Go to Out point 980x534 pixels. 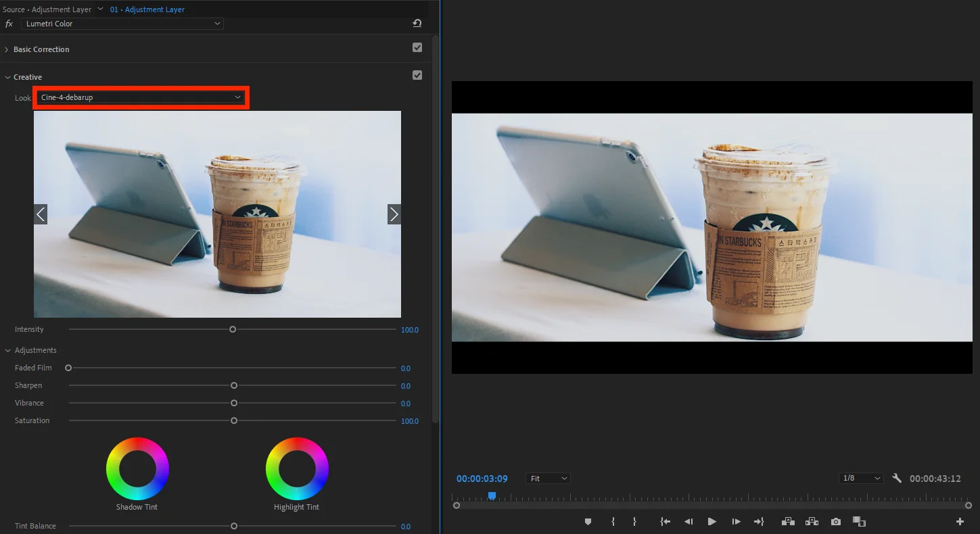(x=759, y=522)
